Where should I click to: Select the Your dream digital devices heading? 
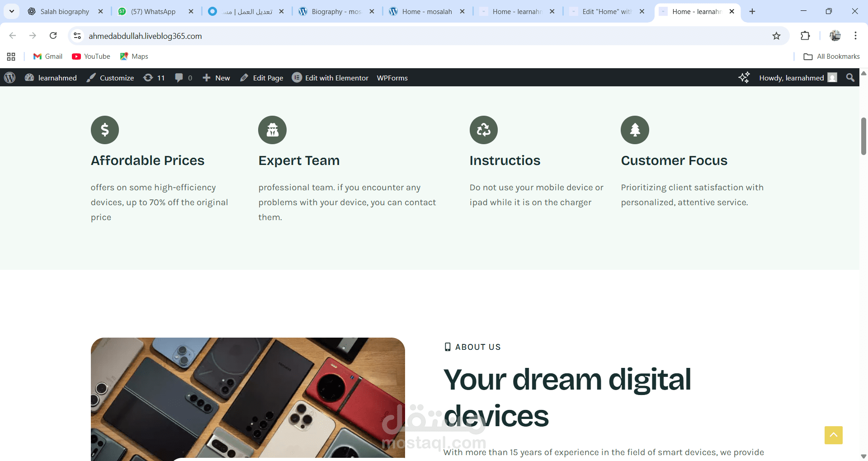point(567,397)
